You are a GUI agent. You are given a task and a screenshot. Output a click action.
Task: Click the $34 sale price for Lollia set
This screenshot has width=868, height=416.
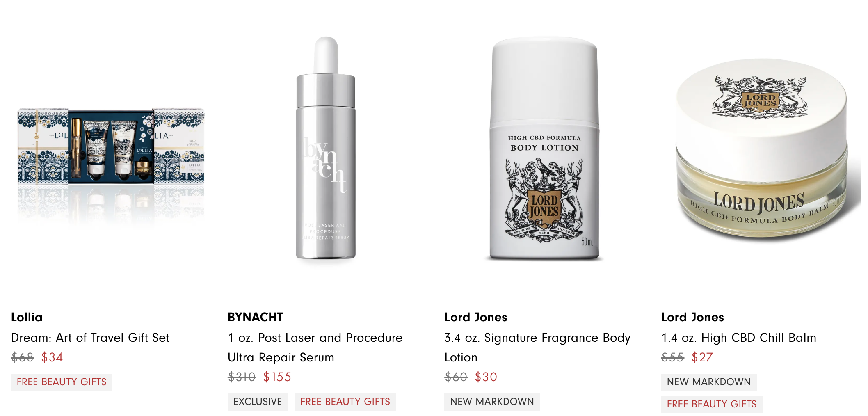[x=52, y=357]
